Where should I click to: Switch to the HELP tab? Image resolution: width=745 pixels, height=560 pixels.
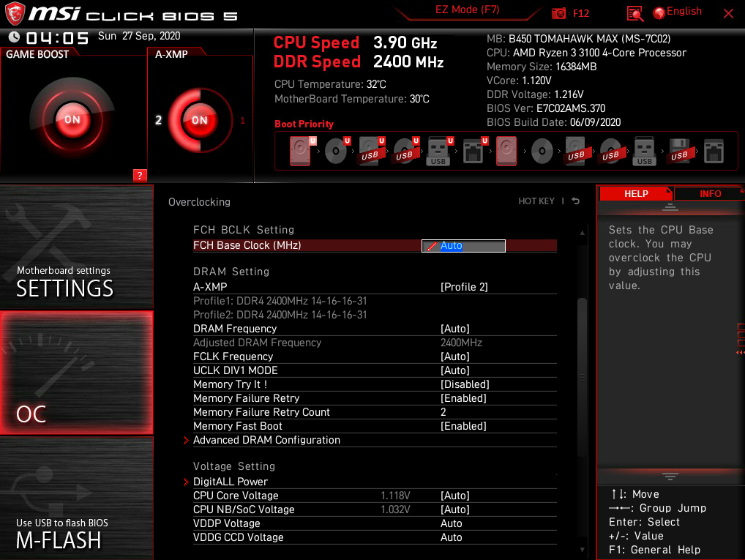tap(636, 193)
